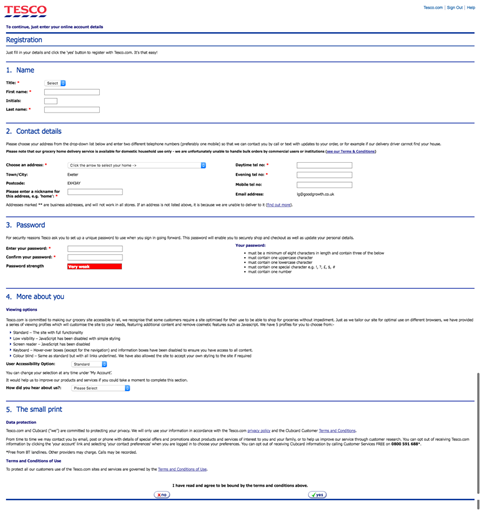The width and height of the screenshot is (480, 510).
Task: Open the Terms and Conditions of Use link
Action: (x=182, y=469)
